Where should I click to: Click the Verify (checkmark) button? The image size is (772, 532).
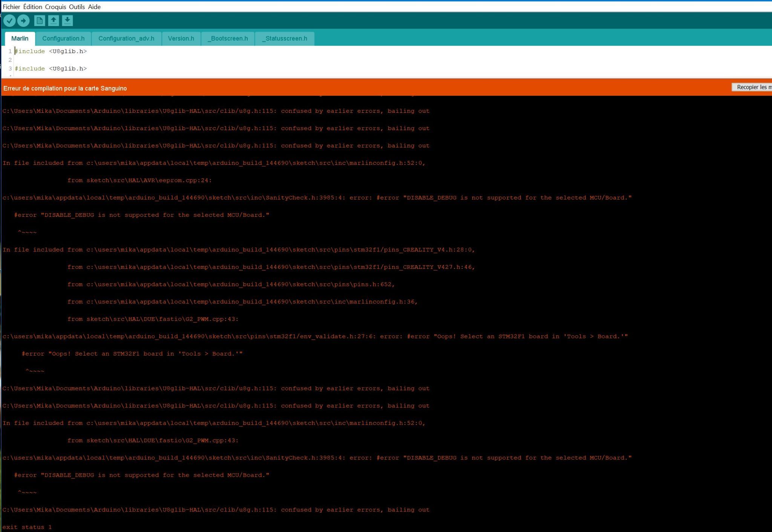coord(9,21)
